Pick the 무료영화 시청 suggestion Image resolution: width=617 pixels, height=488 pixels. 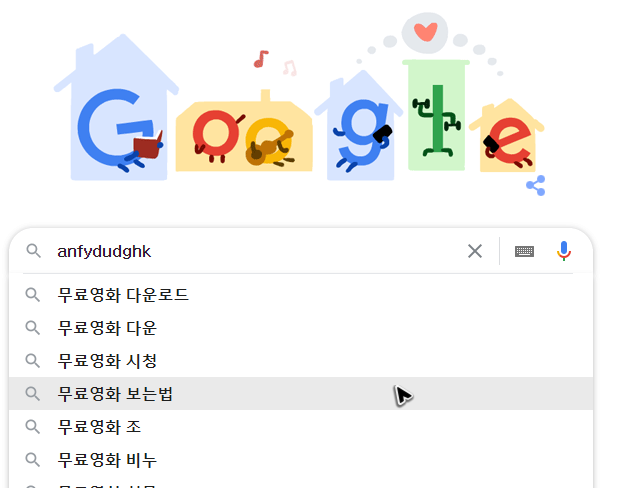click(301, 361)
